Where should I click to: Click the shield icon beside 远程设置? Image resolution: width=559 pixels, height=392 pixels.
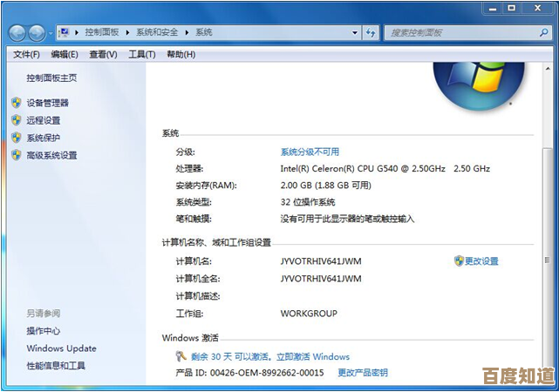(x=17, y=120)
